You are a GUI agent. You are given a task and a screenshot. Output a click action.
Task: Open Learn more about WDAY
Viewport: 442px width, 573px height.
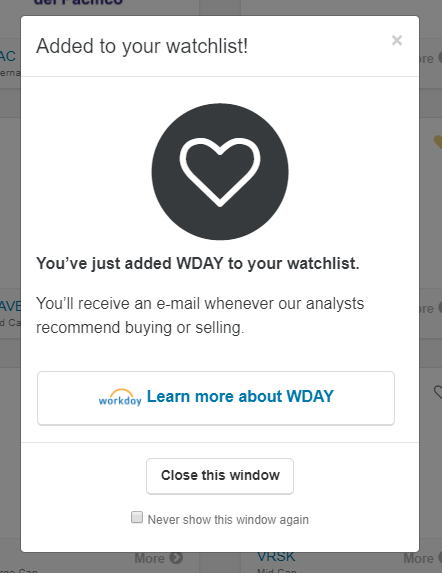[216, 398]
